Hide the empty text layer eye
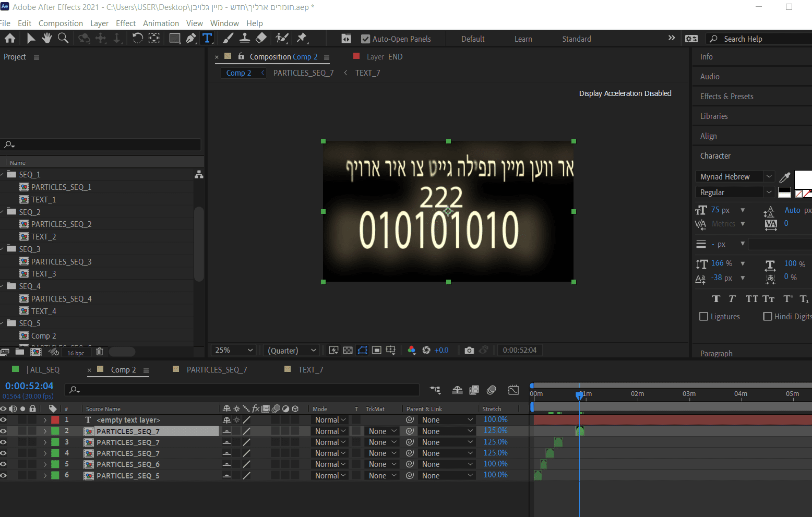 pyautogui.click(x=4, y=420)
